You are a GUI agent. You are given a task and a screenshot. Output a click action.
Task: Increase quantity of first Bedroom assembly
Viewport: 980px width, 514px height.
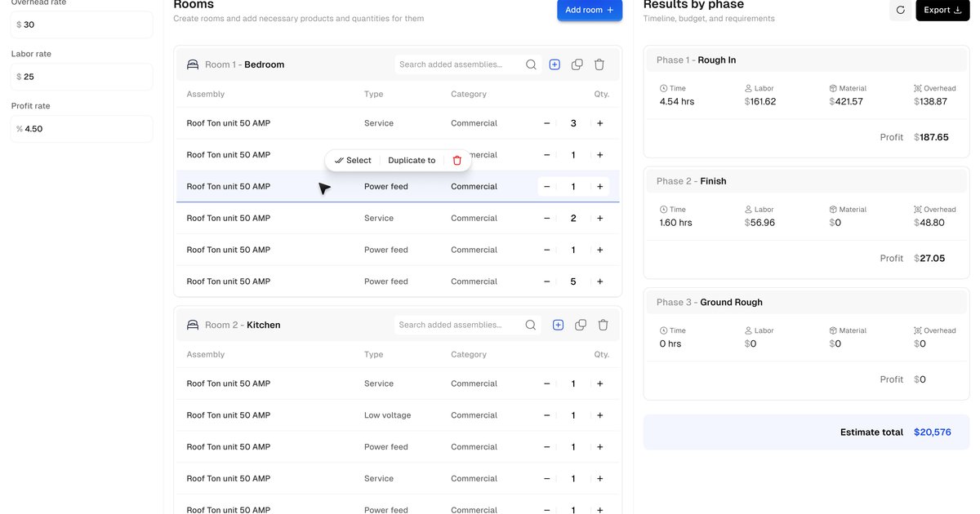click(599, 123)
